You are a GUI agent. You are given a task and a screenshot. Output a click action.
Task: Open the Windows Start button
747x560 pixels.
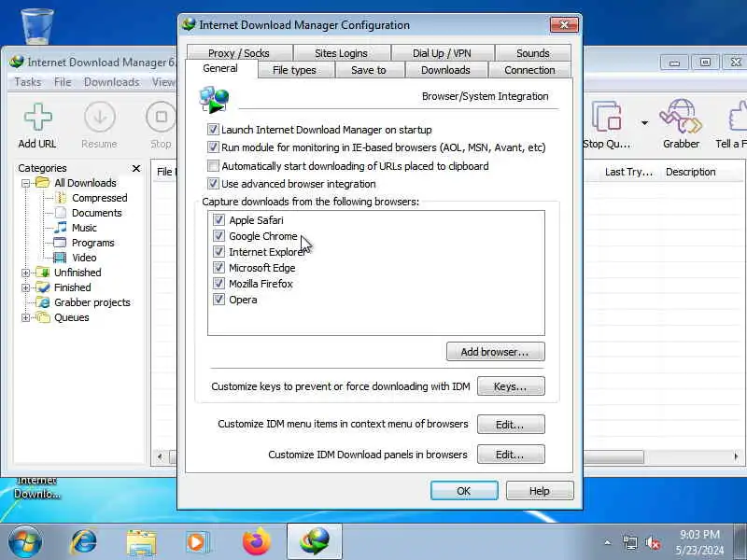25,541
